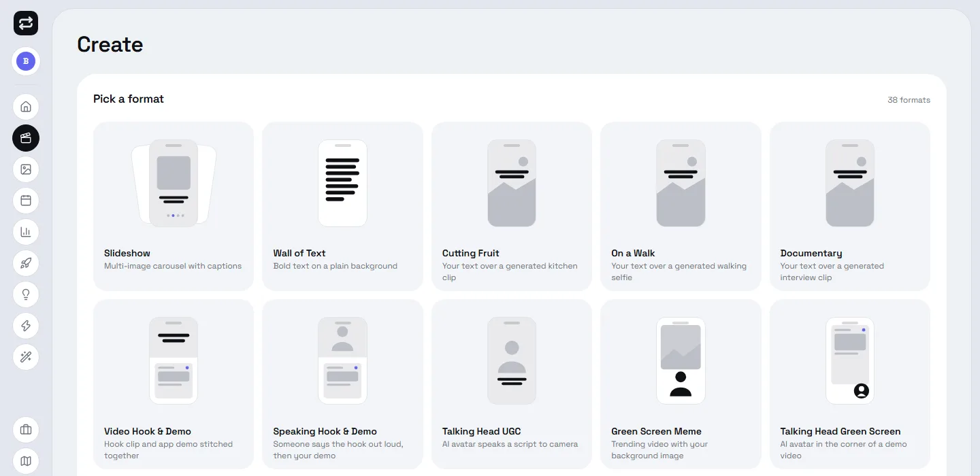Open the calendar icon in the sidebar

[x=26, y=201]
